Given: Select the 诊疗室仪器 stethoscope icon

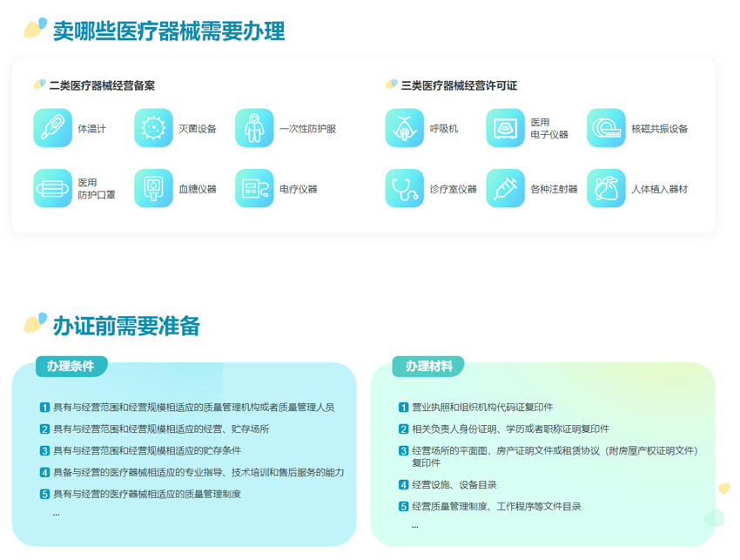Looking at the screenshot, I should click(404, 188).
